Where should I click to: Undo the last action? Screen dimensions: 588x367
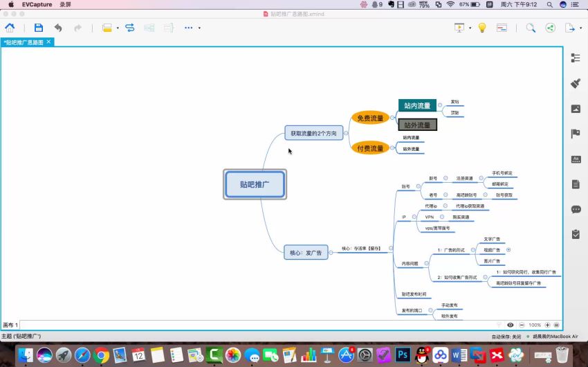coord(58,28)
